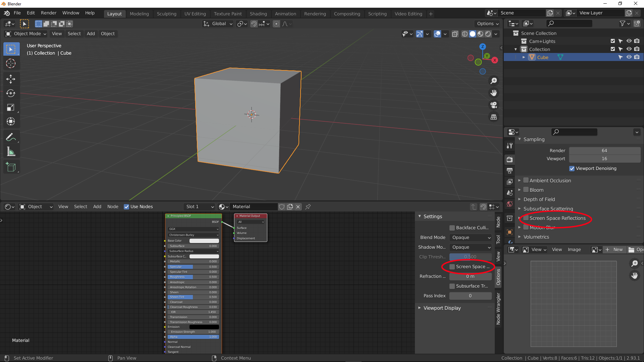The height and width of the screenshot is (362, 644).
Task: Toggle the viewport gizmos icon
Action: (420, 34)
